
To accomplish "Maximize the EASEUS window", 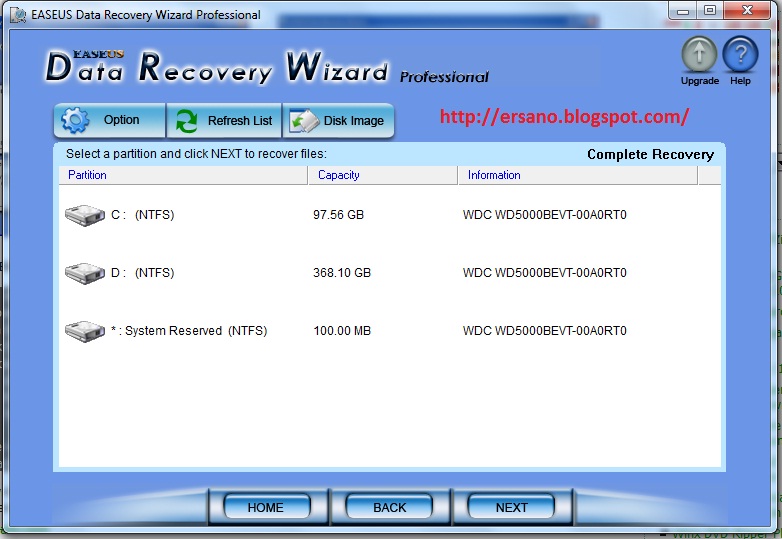I will click(x=710, y=11).
